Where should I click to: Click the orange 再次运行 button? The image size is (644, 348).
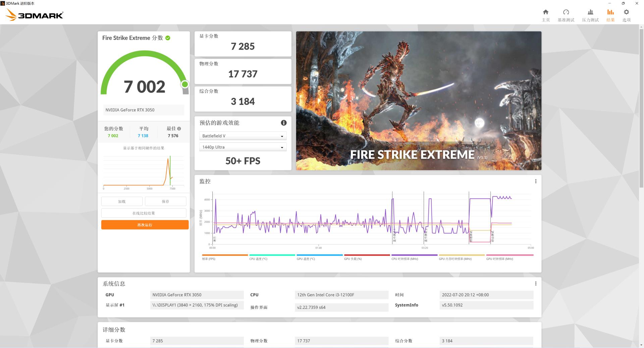pos(145,224)
